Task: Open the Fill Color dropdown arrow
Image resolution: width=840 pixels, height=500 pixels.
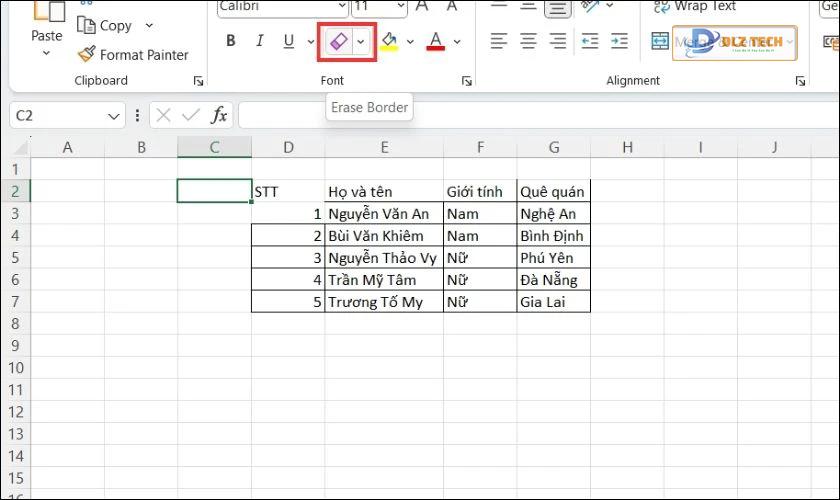Action: tap(410, 41)
